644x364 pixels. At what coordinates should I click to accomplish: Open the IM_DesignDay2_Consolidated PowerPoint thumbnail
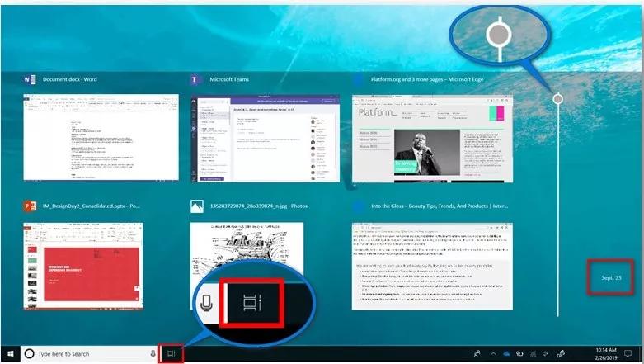[101, 265]
